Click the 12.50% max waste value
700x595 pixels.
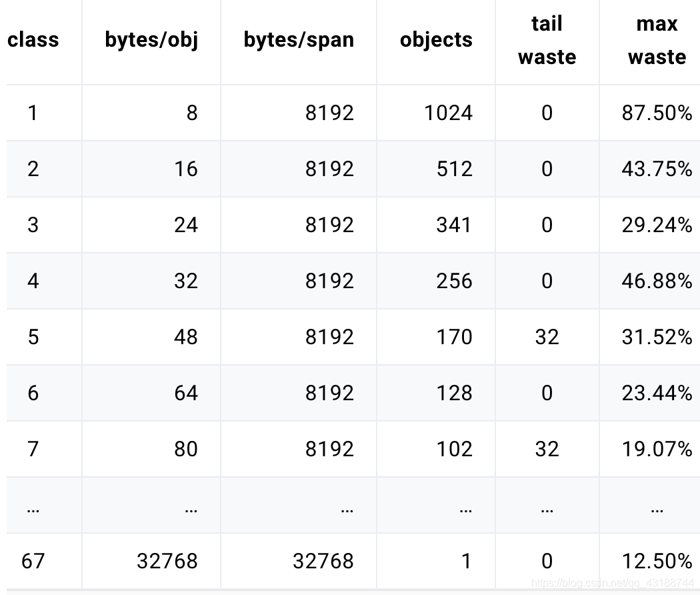[657, 561]
